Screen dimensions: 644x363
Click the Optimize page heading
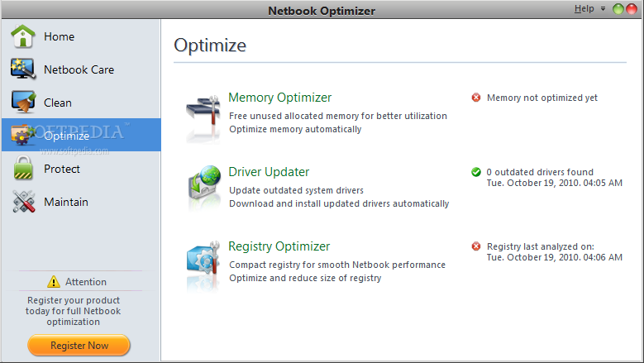pos(210,45)
